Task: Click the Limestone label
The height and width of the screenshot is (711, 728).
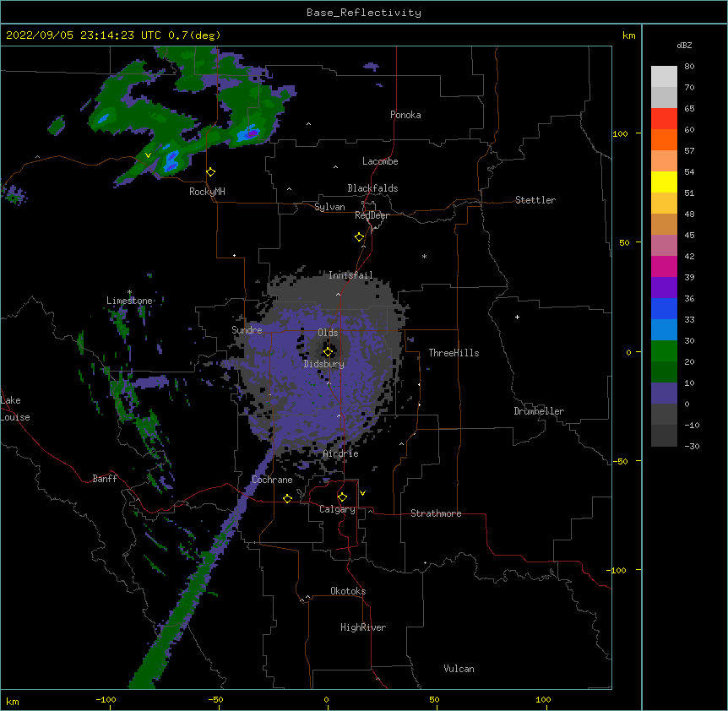Action: (x=129, y=301)
